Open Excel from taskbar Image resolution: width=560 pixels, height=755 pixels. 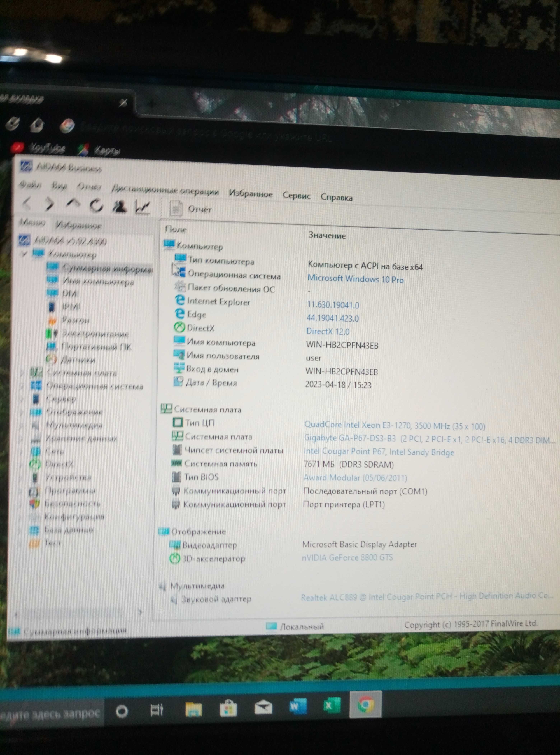332,705
